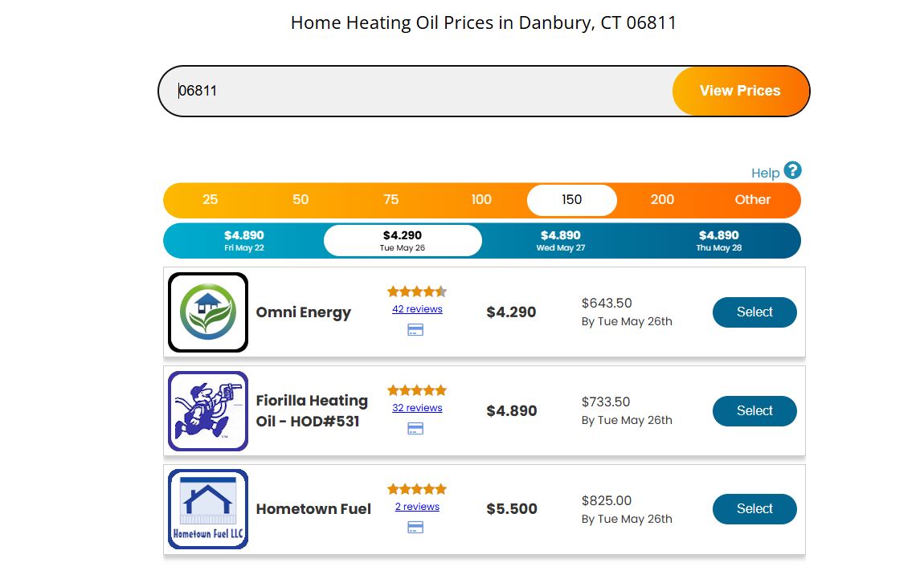Click the Omni Energy logo

pos(208,312)
